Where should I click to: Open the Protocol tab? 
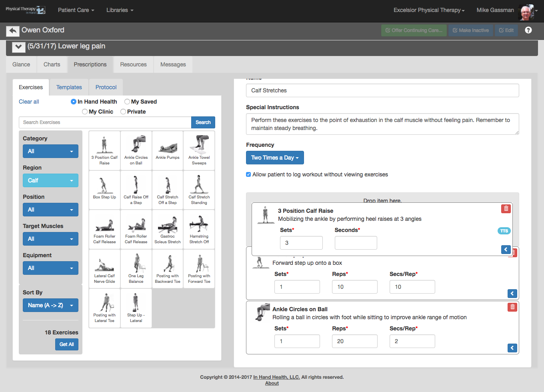coord(106,87)
